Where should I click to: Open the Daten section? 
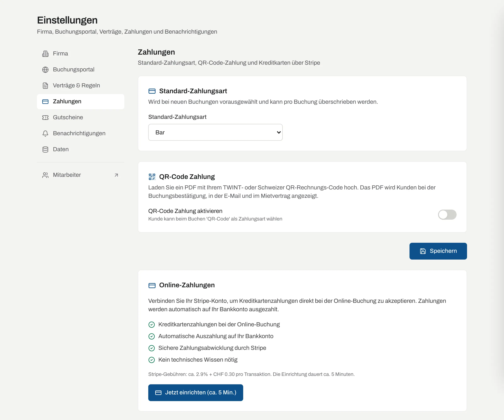(81, 149)
